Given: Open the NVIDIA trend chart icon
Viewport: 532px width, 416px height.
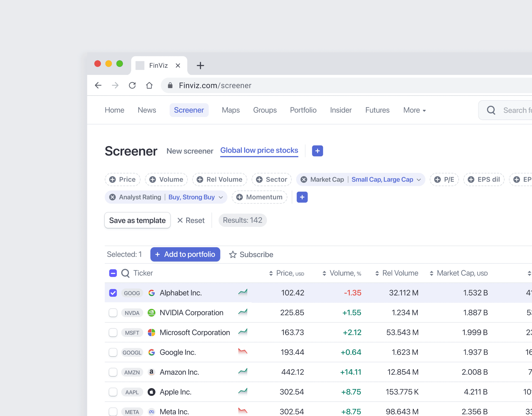Looking at the screenshot, I should click(x=243, y=312).
